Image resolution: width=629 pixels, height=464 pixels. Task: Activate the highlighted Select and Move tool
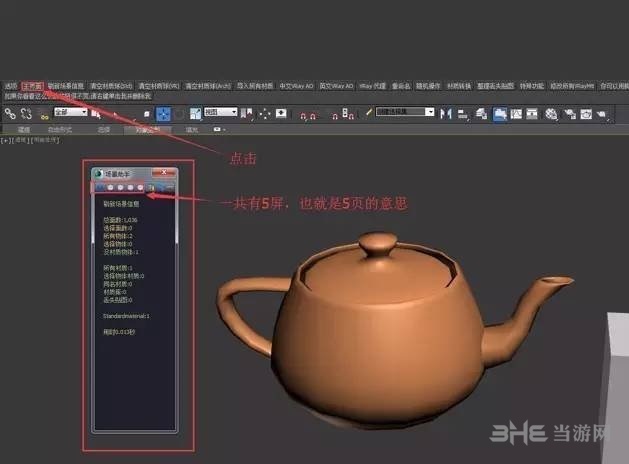point(163,114)
